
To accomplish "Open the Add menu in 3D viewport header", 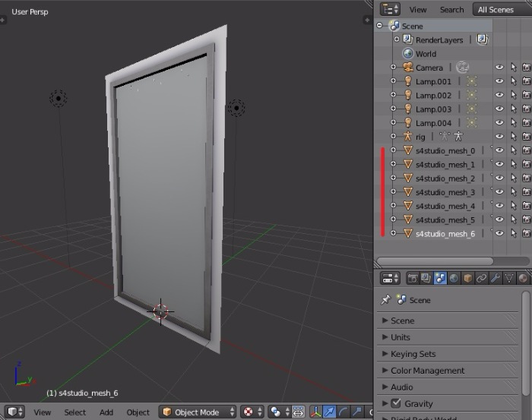I will click(x=106, y=412).
